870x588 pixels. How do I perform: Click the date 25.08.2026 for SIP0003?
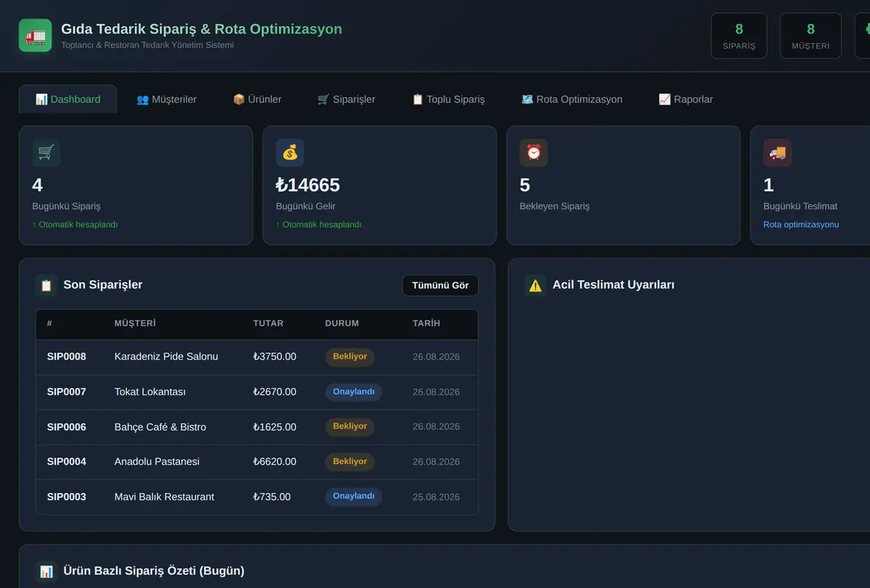[436, 497]
